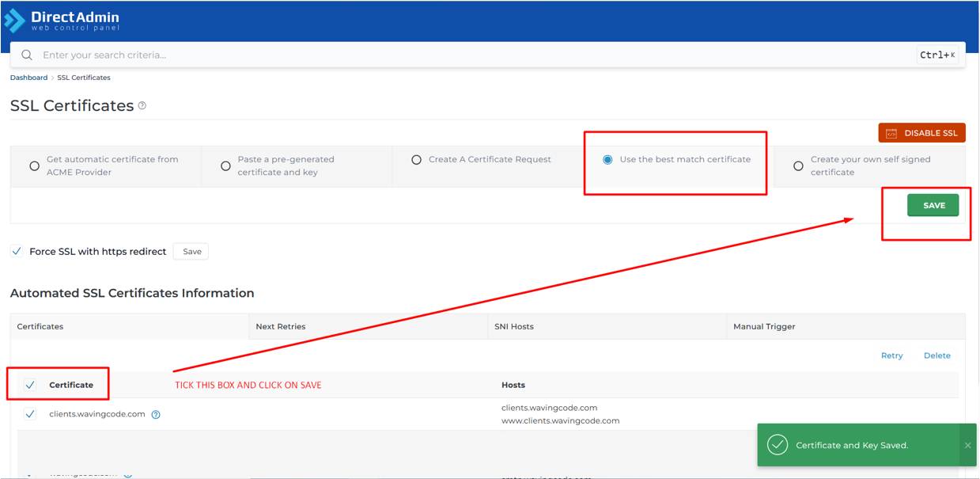Image resolution: width=980 pixels, height=479 pixels.
Task: Click Save next to Force SSL redirect
Action: tap(192, 252)
